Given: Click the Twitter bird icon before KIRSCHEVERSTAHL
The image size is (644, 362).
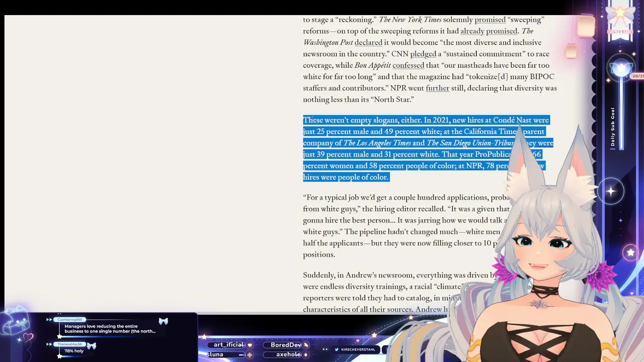Looking at the screenshot, I should (336, 349).
